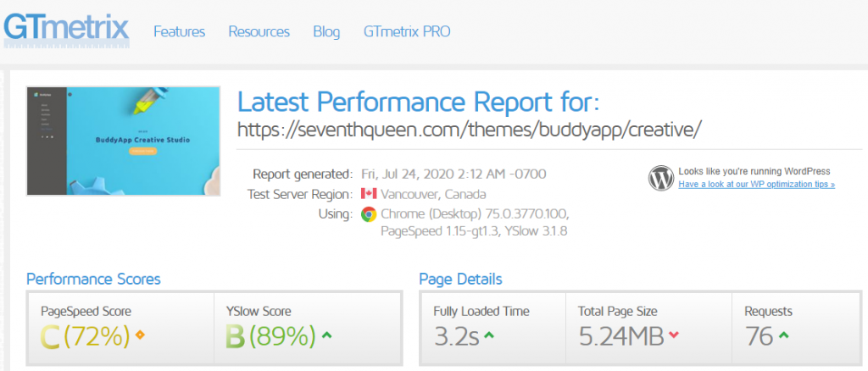This screenshot has height=371, width=868.
Task: Click the Total Page Size red down arrow
Action: coord(673,335)
